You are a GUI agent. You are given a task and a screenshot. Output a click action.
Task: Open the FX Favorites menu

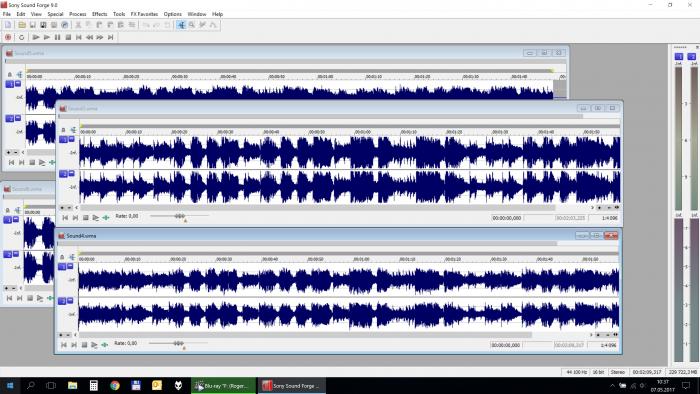coord(144,14)
